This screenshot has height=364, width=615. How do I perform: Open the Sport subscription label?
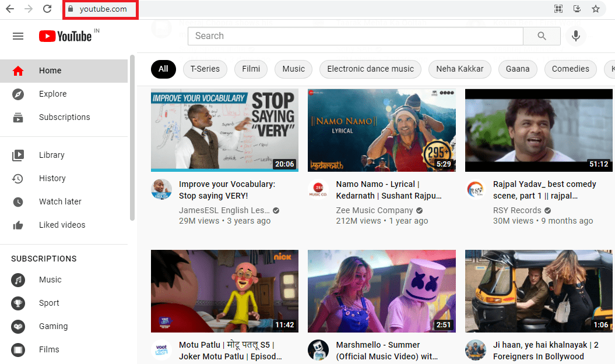49,303
